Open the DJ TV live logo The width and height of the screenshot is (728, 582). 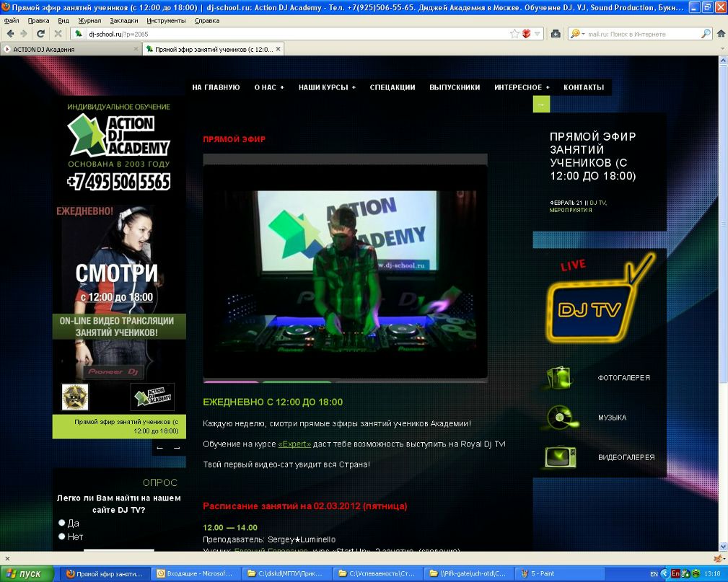(600, 299)
